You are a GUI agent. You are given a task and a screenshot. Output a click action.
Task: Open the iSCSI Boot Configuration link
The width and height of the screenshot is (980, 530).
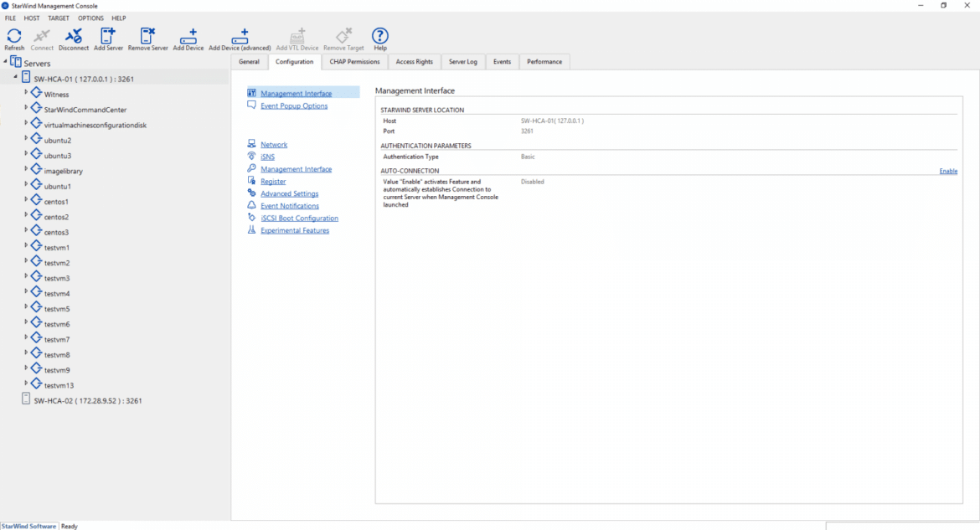[x=299, y=219]
